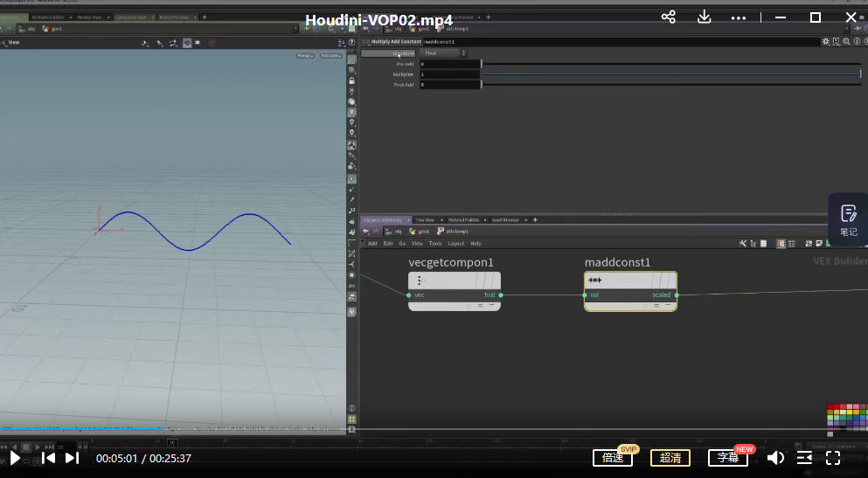This screenshot has width=868, height=478.
Task: Click the gear icon in parameter pane
Action: pos(826,42)
